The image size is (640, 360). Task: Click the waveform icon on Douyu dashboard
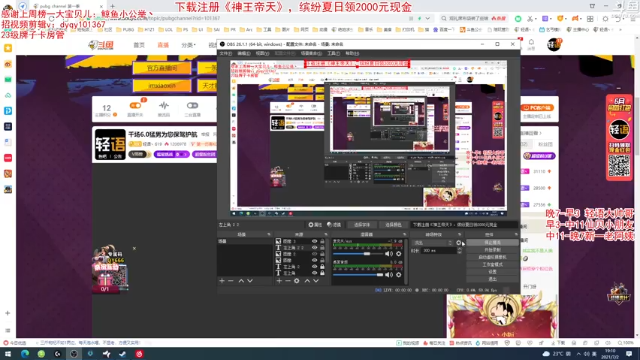tap(164, 106)
